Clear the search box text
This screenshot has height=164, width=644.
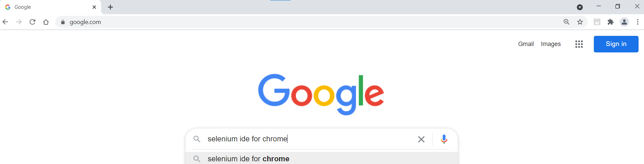(x=421, y=139)
